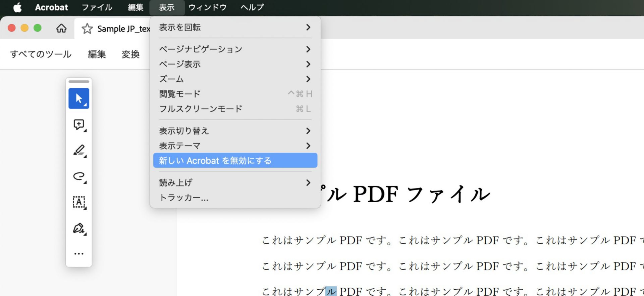This screenshot has height=296, width=644.
Task: Open the Acrobat application menu
Action: coord(51,7)
